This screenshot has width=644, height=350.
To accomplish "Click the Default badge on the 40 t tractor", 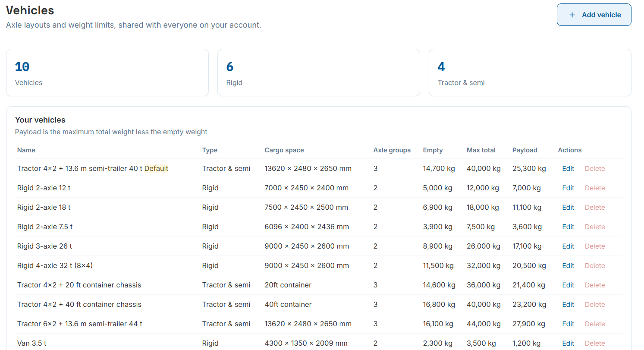I will pyautogui.click(x=156, y=169).
